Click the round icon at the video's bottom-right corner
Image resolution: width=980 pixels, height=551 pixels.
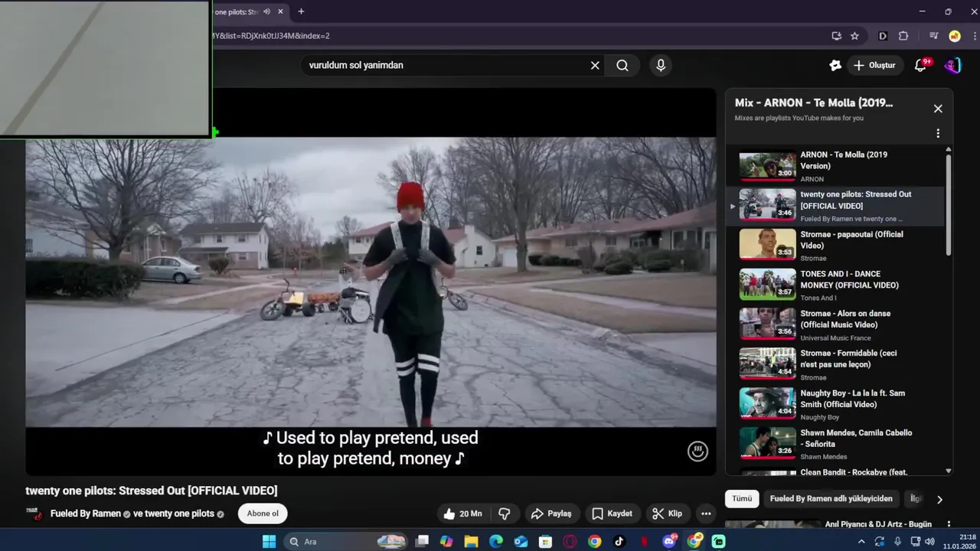pos(697,452)
